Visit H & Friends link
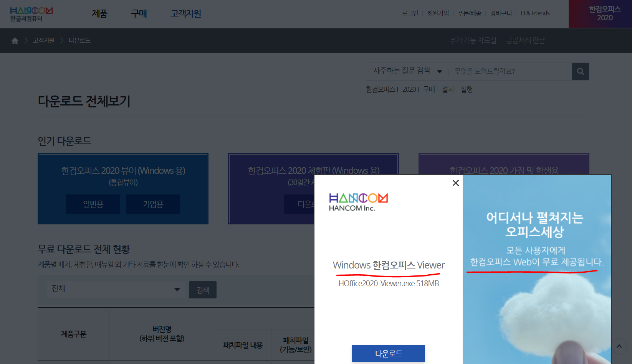632x364 pixels. click(x=535, y=13)
